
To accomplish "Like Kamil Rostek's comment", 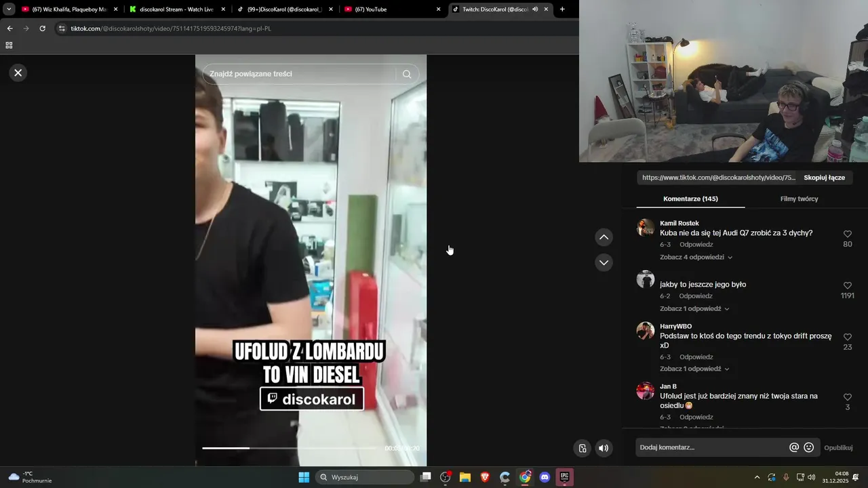I will 847,234.
